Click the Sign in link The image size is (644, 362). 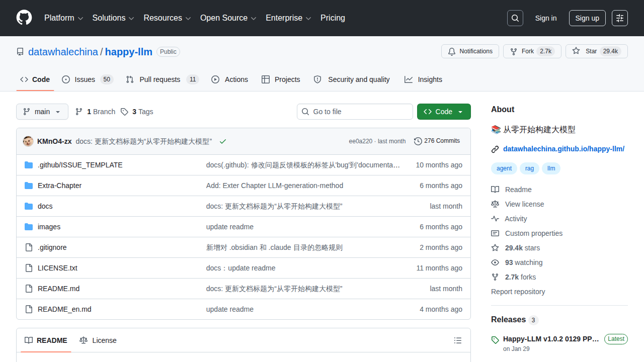(546, 18)
